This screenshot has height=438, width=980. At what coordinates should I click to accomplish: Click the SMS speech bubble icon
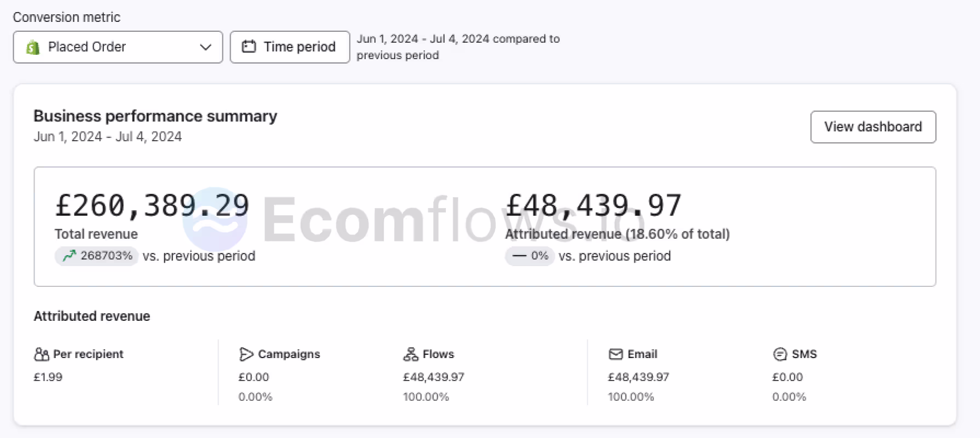tap(780, 354)
